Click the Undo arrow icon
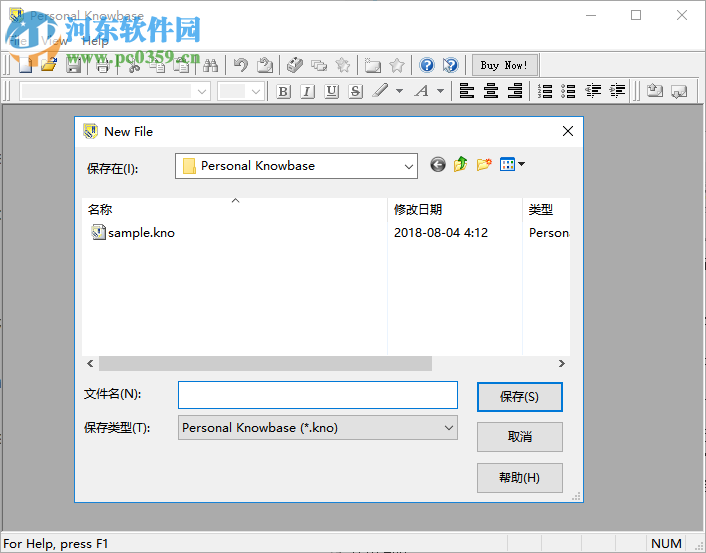The width and height of the screenshot is (706, 553). point(241,65)
